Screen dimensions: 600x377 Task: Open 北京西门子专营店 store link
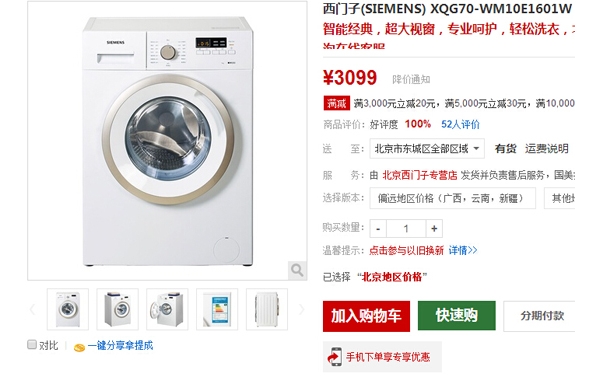pyautogui.click(x=420, y=175)
